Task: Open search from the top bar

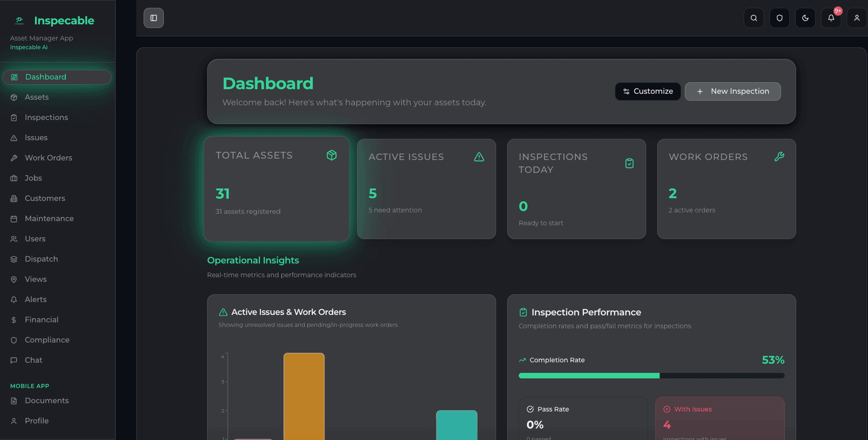Action: [754, 18]
